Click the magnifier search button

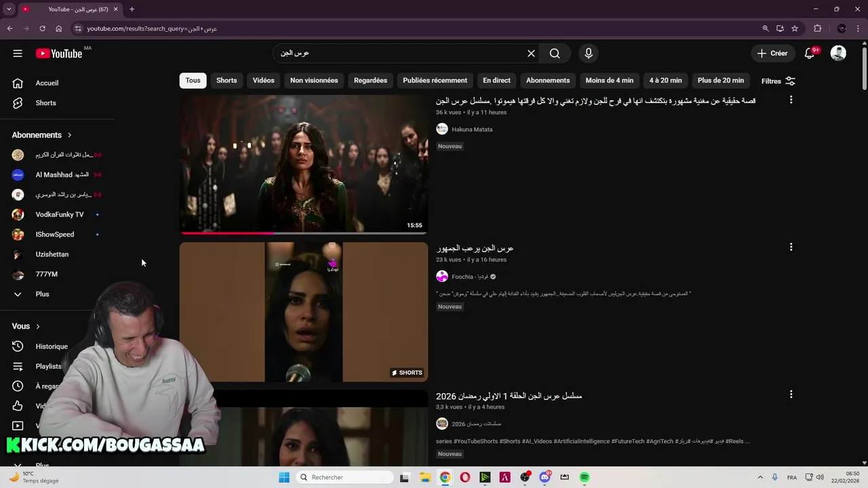tap(555, 54)
